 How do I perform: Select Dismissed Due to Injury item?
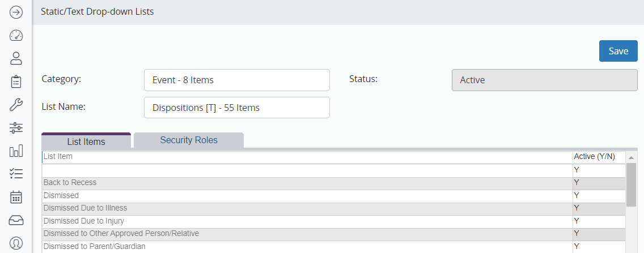(x=307, y=221)
